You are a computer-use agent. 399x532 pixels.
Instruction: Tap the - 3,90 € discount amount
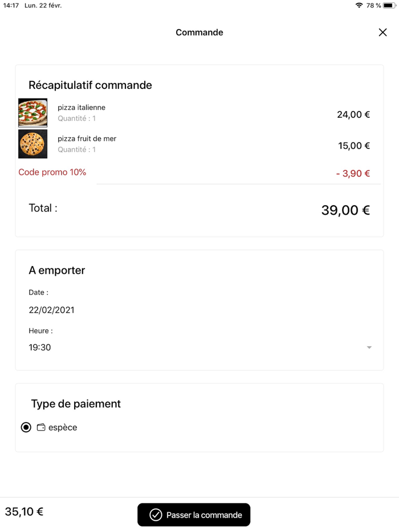(353, 174)
